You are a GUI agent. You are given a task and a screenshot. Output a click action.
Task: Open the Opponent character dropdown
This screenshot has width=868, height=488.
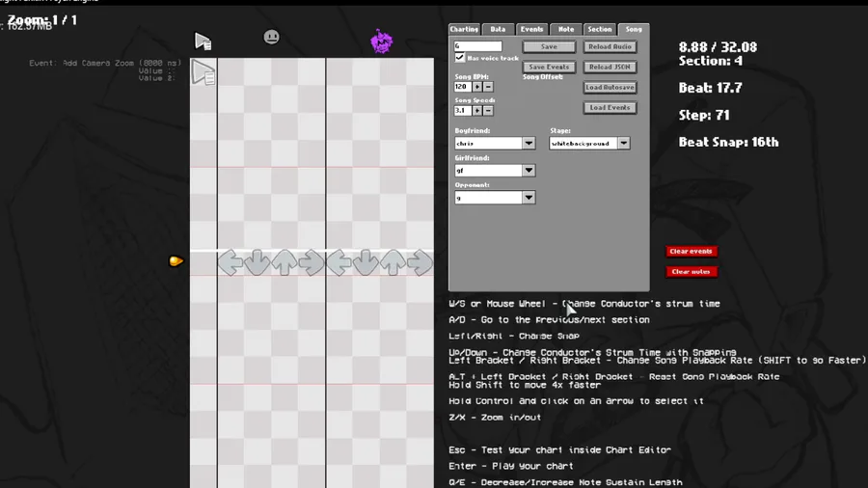click(529, 198)
